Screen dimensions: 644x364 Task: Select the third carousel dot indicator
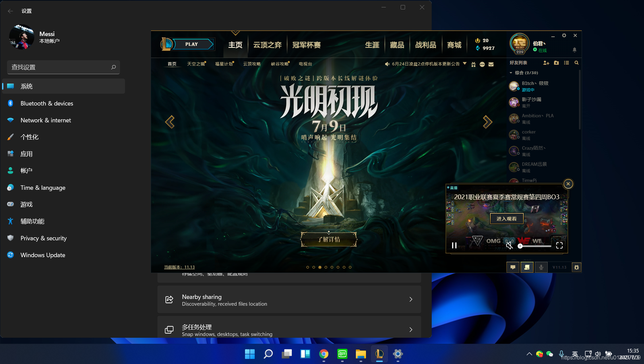[x=320, y=267]
